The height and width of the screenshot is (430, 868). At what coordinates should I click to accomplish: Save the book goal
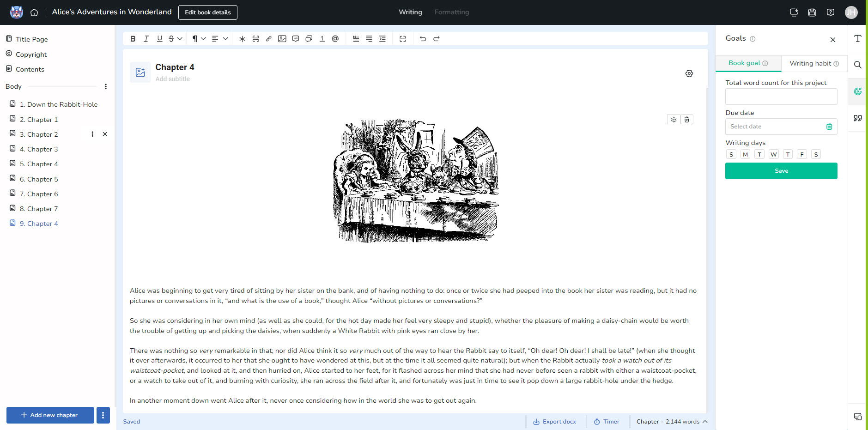point(781,171)
